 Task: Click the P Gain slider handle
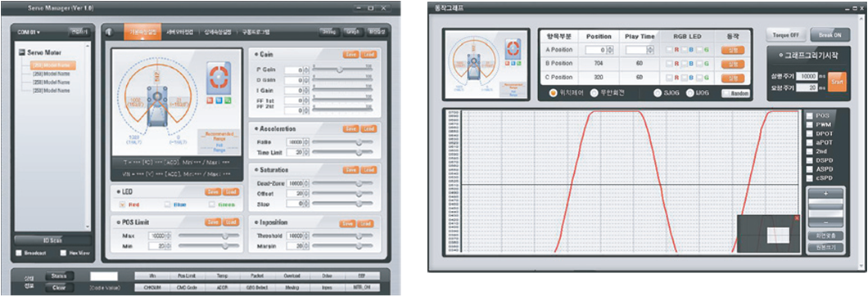[x=340, y=70]
